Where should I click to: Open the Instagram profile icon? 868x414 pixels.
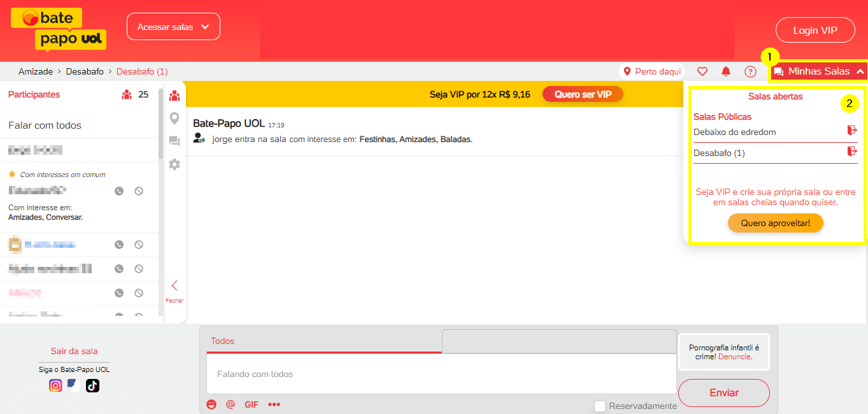[56, 385]
